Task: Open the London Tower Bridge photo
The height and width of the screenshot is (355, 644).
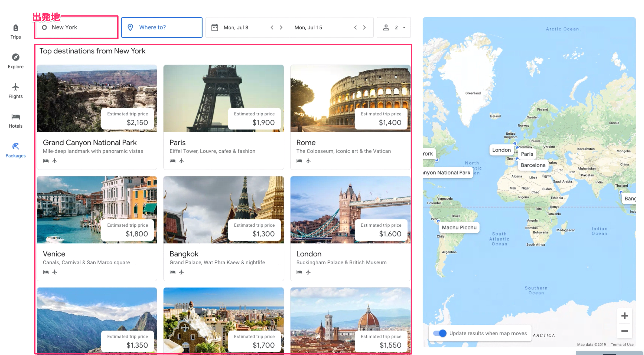Action: [350, 210]
